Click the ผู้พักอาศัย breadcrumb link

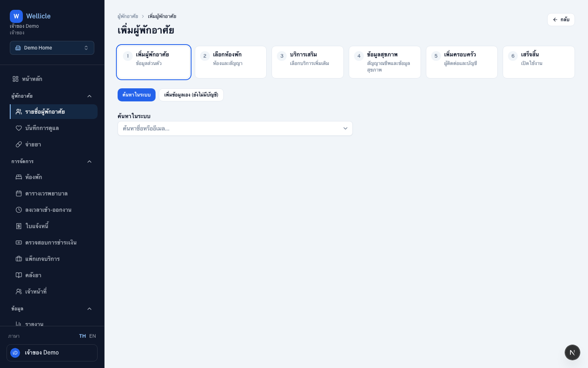pos(128,16)
